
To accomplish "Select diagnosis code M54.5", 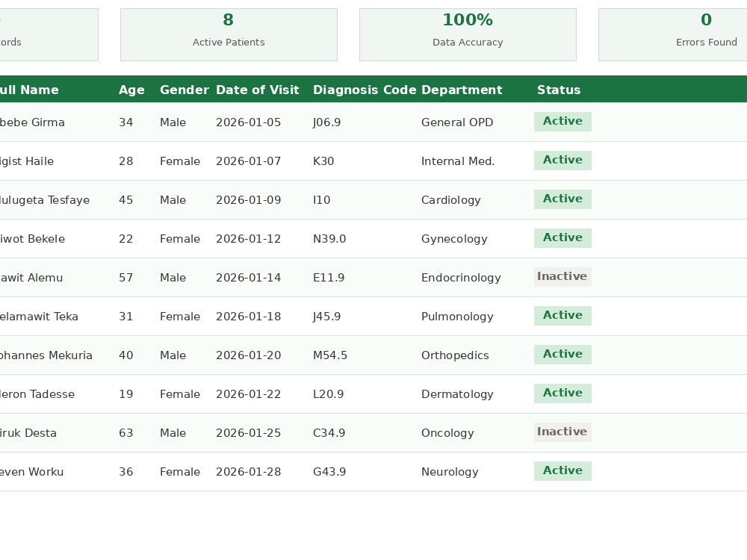I will 330,355.
